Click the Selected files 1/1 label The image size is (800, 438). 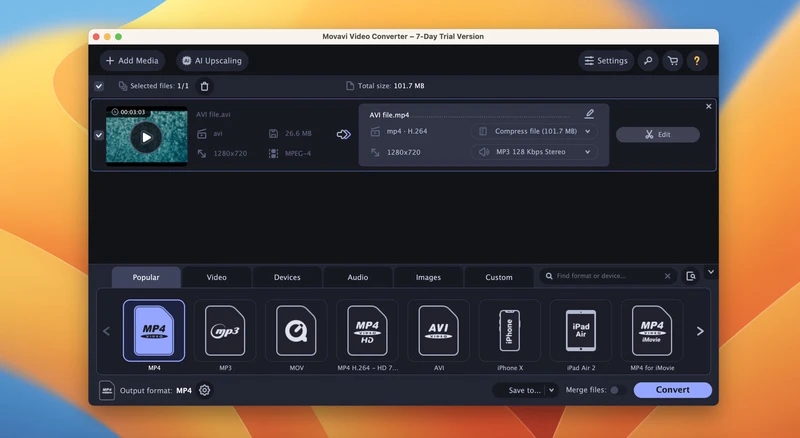pos(159,86)
